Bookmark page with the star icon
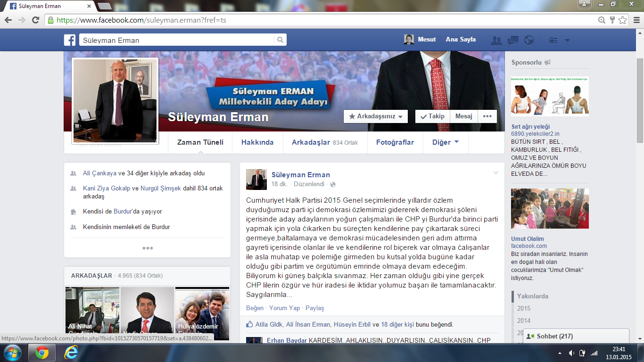 [623, 20]
